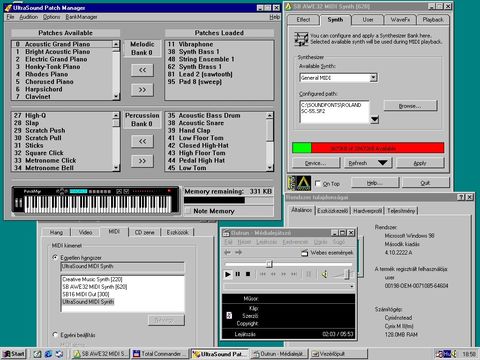The height and width of the screenshot is (360, 480).
Task: Mute sound with the speaker icon
Action: coord(324,274)
